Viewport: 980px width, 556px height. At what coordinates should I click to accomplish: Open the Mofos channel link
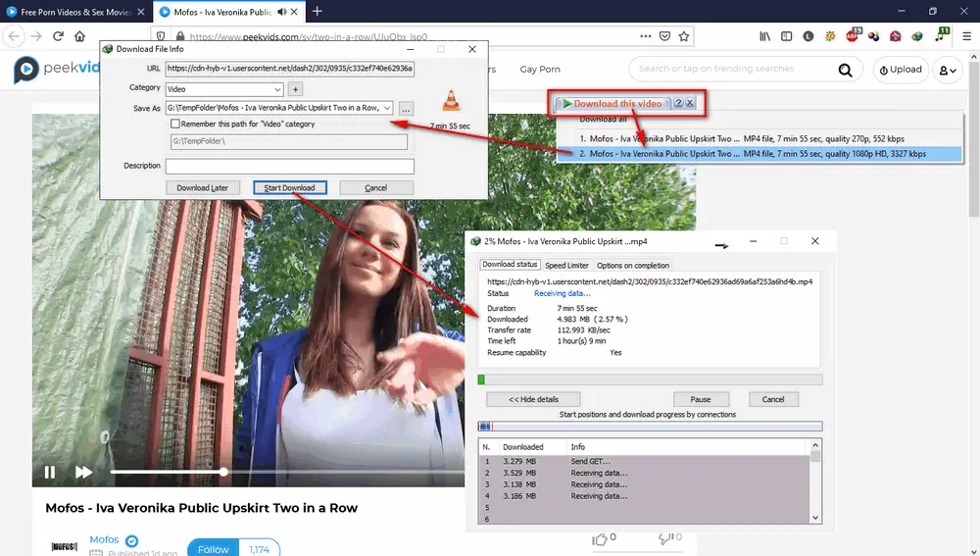pyautogui.click(x=104, y=539)
